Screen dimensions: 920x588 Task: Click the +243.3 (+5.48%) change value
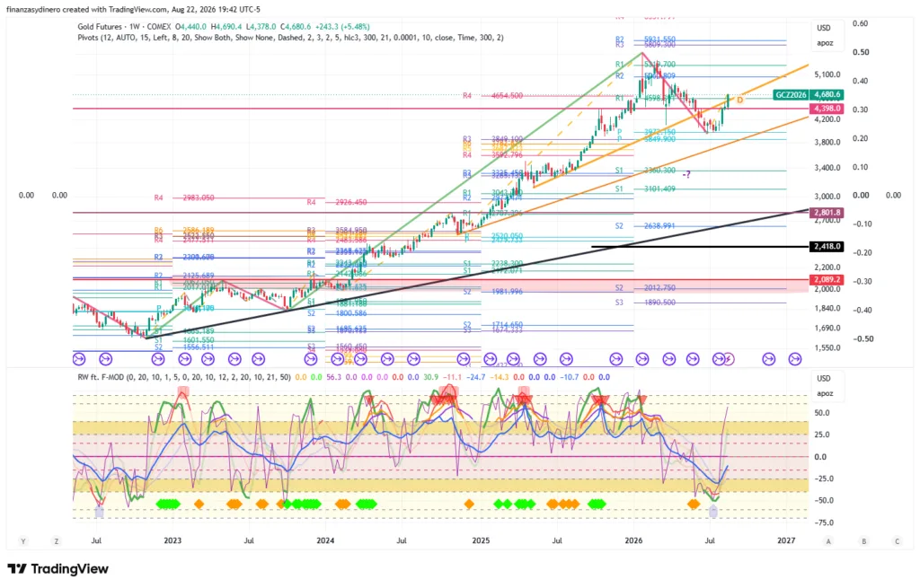point(342,27)
